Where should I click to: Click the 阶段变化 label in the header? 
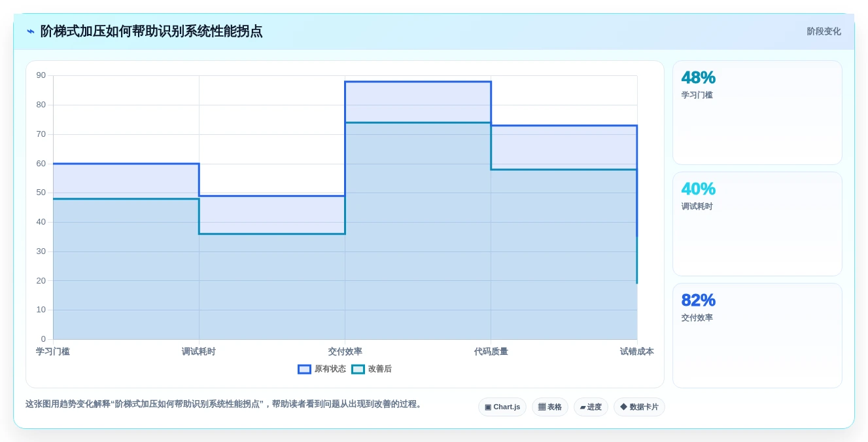click(x=824, y=31)
